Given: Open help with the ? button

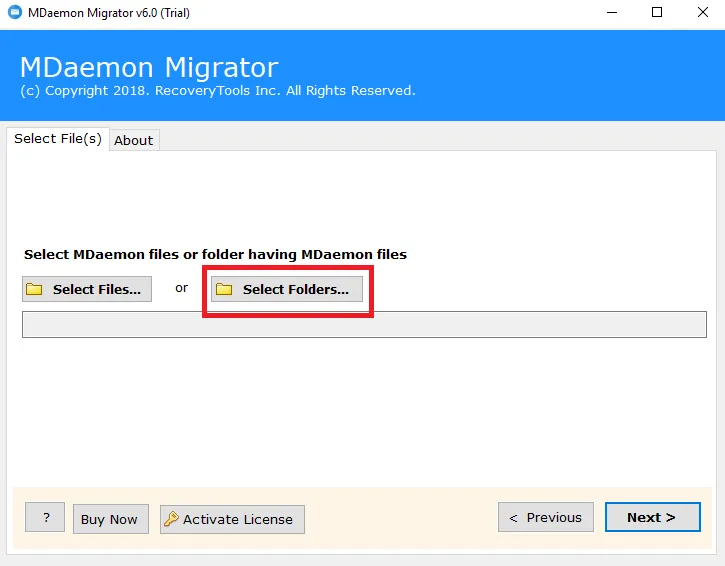Looking at the screenshot, I should [45, 517].
